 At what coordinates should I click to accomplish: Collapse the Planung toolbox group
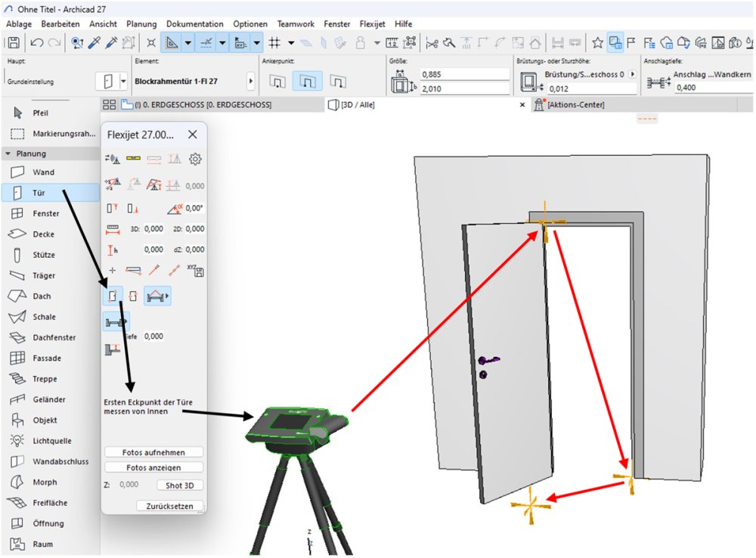(x=8, y=153)
